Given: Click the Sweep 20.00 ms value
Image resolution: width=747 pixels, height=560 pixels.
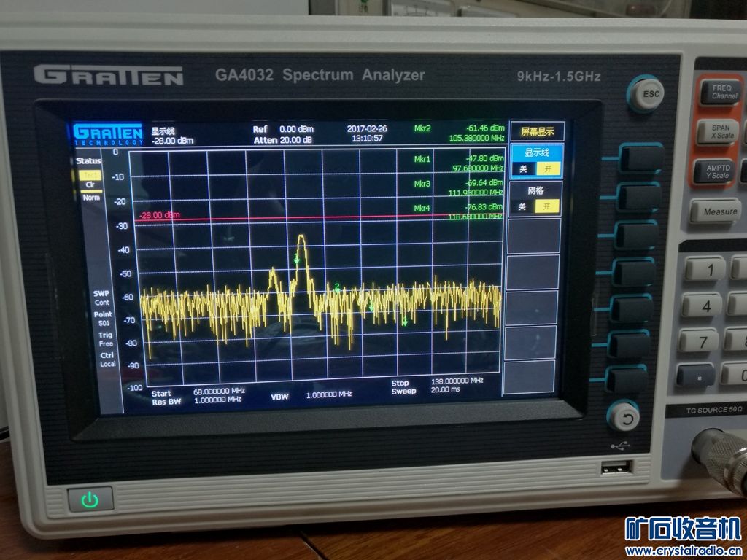Looking at the screenshot, I should [x=446, y=389].
